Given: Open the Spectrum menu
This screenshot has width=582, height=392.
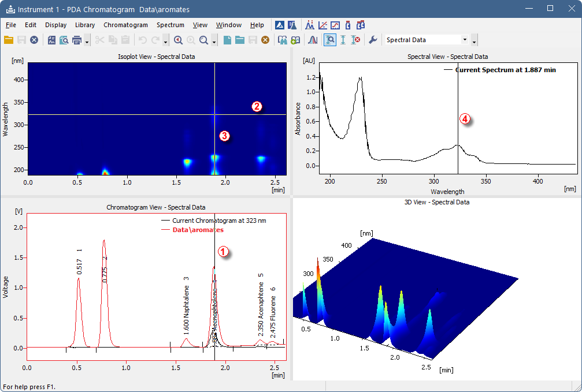Looking at the screenshot, I should pos(170,25).
